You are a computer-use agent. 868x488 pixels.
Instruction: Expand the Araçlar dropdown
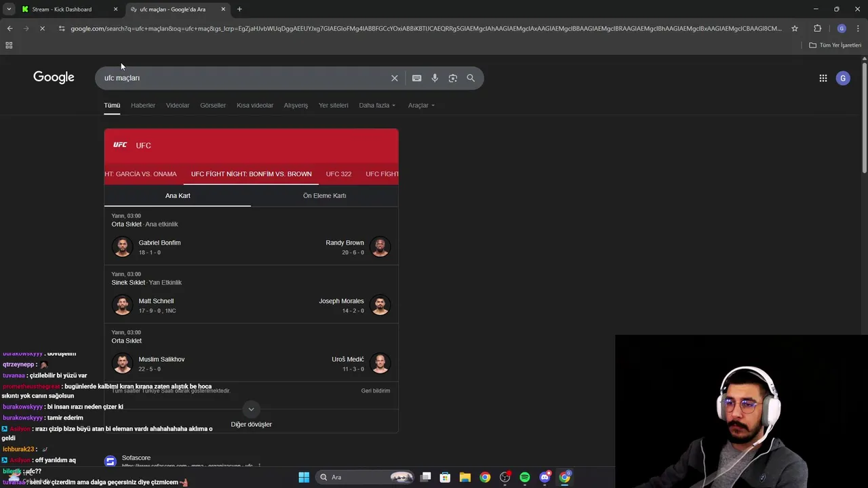[x=421, y=105]
